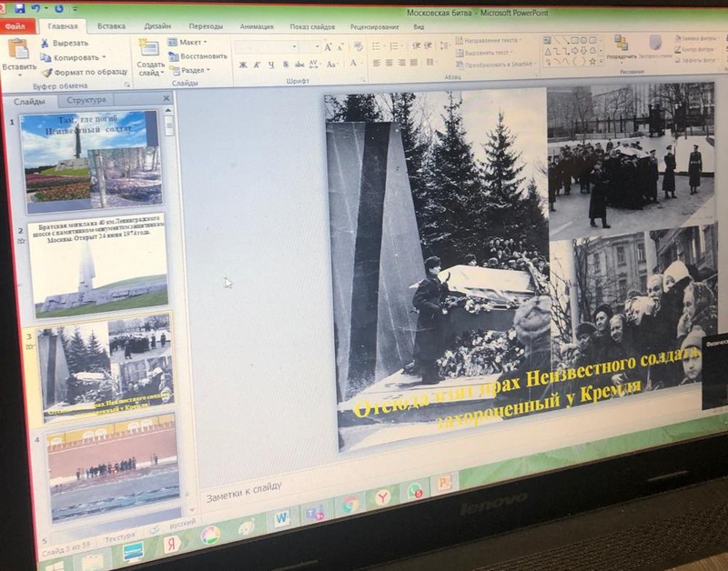The height and width of the screenshot is (571, 728).
Task: Click the Redo/Repeat icon
Action: pyautogui.click(x=59, y=8)
